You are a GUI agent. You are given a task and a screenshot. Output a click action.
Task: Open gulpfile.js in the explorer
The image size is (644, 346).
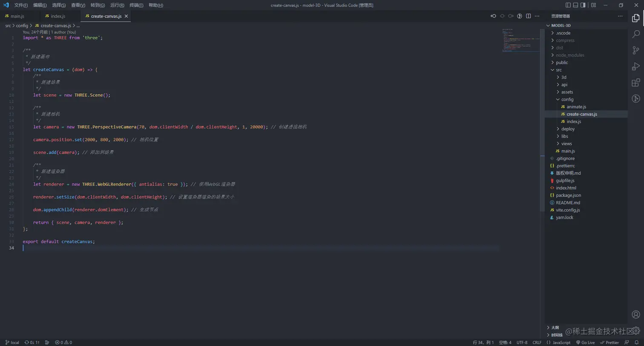click(x=586, y=180)
